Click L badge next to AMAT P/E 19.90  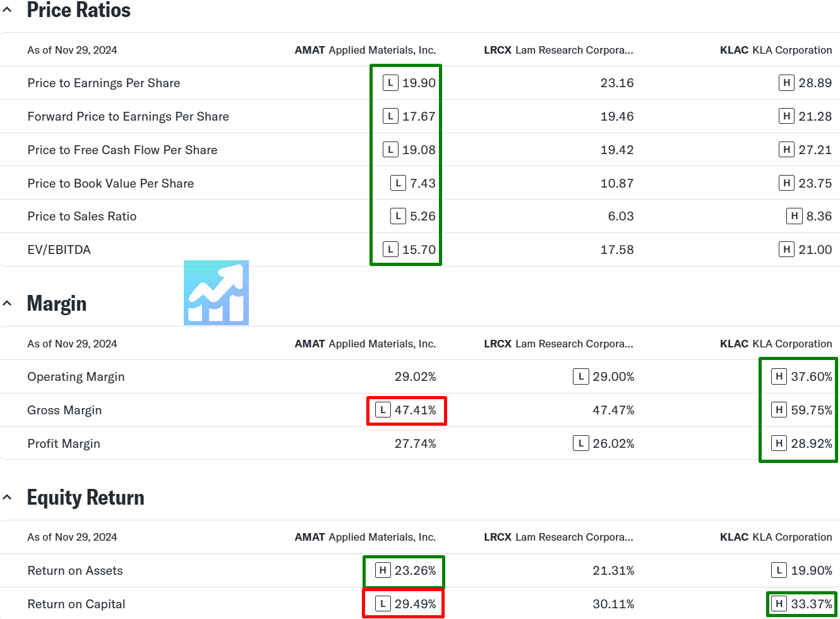click(390, 83)
